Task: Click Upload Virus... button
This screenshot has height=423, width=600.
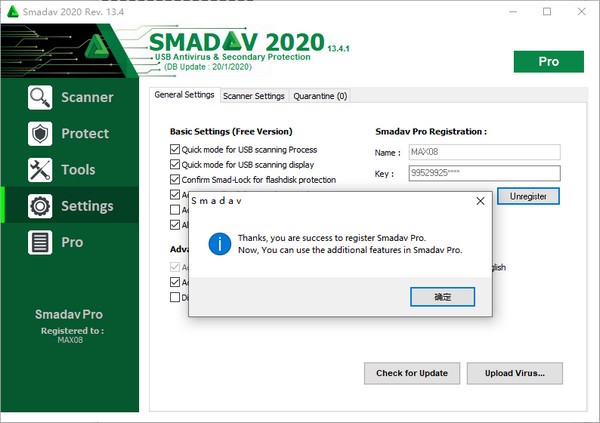Action: click(x=515, y=373)
